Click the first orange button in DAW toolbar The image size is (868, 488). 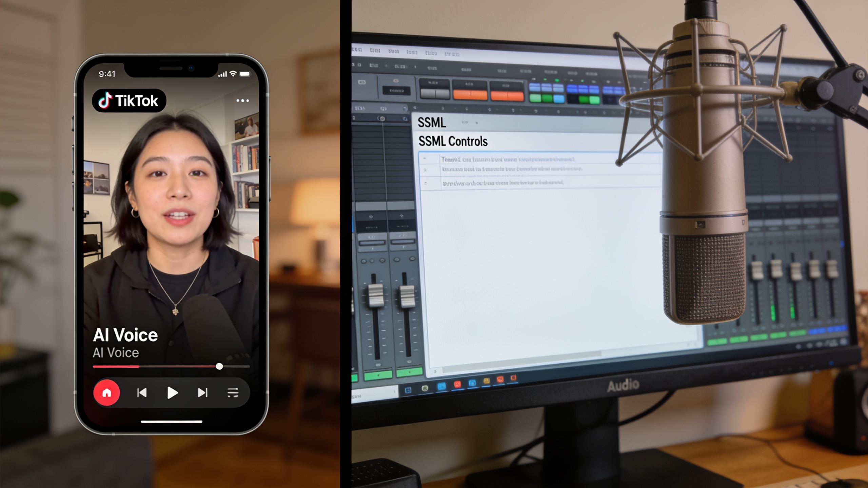click(470, 95)
